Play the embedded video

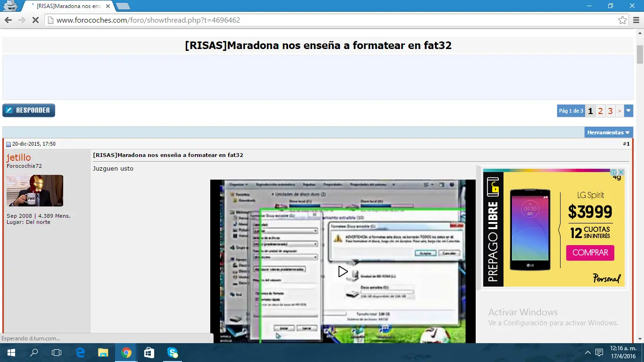pos(343,271)
